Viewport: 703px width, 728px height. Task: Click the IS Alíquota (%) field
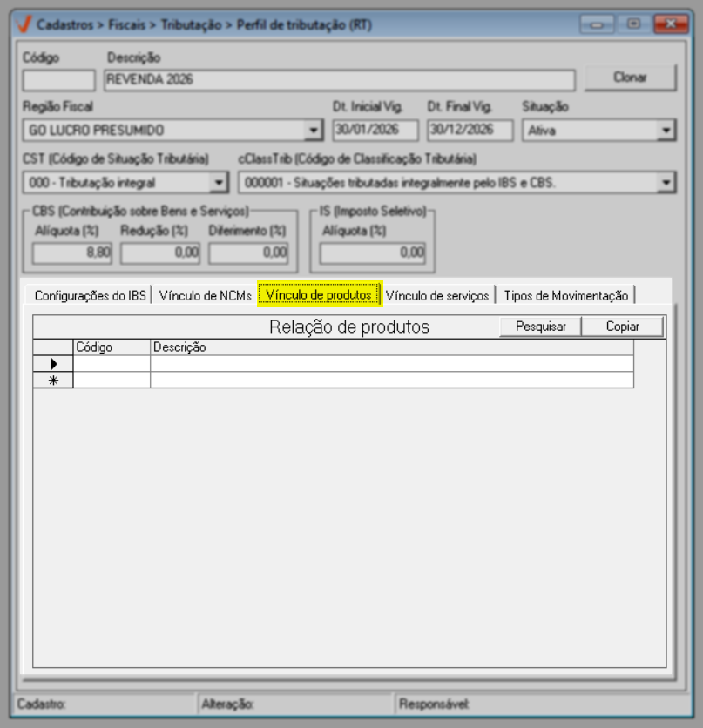tap(372, 253)
